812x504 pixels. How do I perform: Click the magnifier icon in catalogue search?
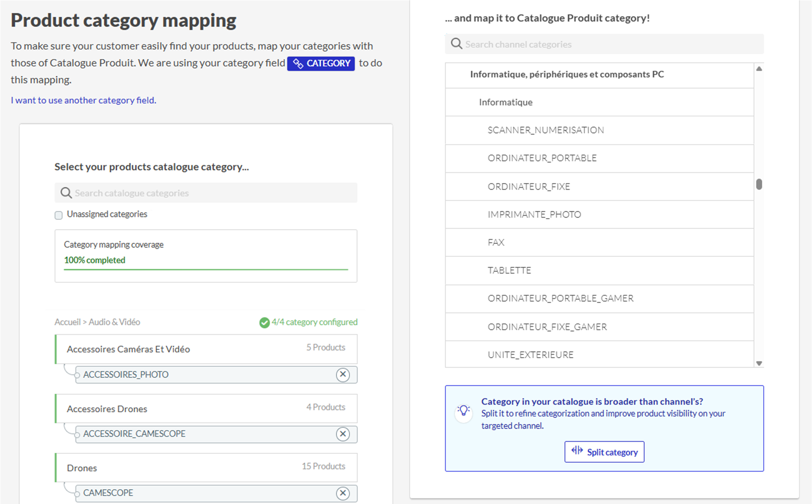[66, 193]
